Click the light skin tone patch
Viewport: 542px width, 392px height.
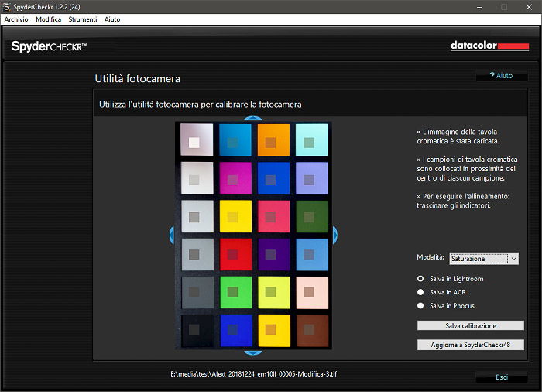tap(312, 292)
